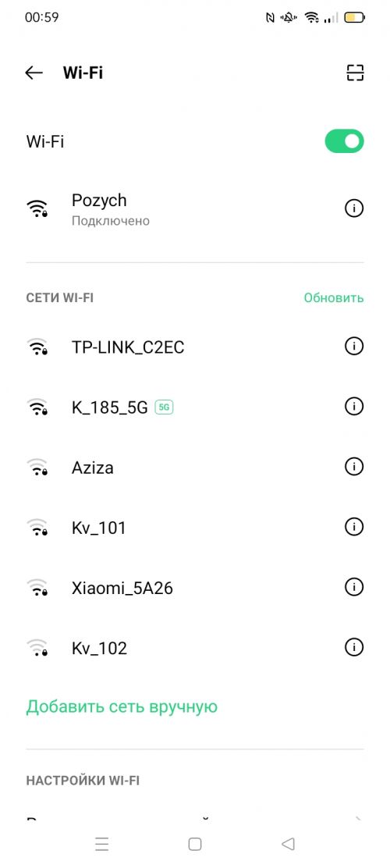Tap Обновить to refresh networks
The height and width of the screenshot is (868, 390).
click(x=334, y=298)
